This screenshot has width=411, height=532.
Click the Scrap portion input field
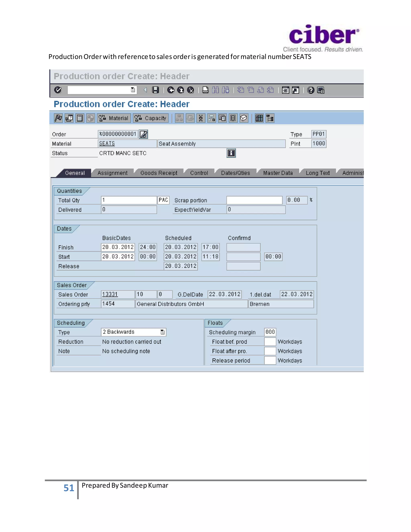coord(254,200)
